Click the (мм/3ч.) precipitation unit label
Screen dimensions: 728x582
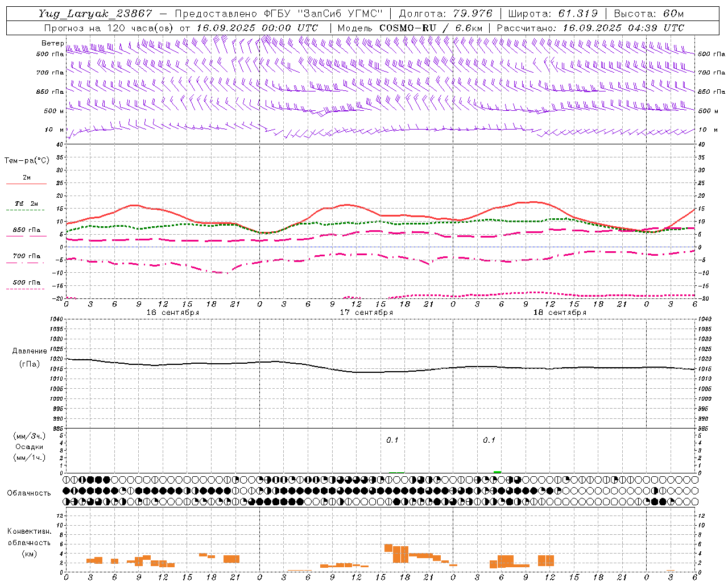(x=29, y=436)
